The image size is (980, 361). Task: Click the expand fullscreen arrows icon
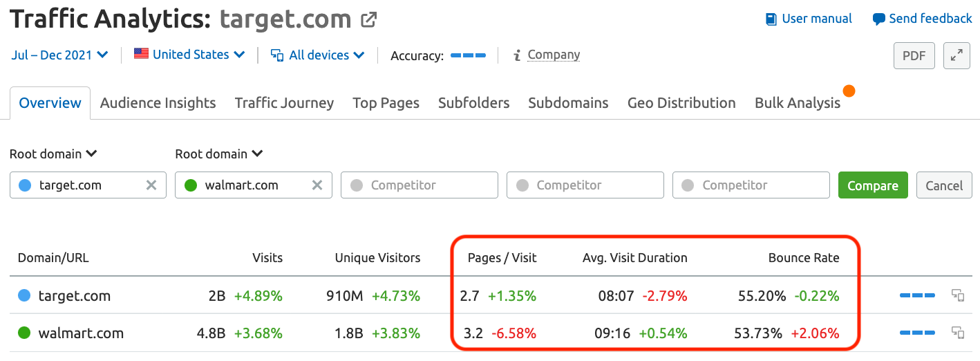(957, 56)
